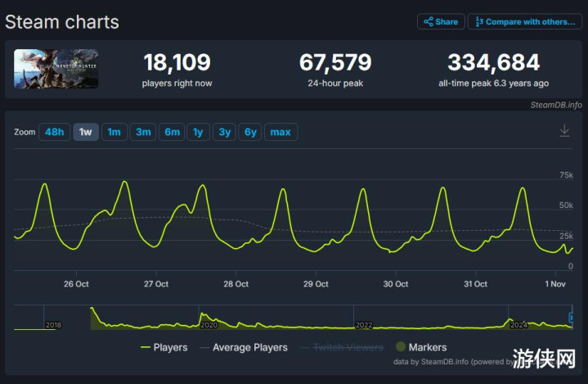Click the 18,109 players right now figure
This screenshot has width=588, height=384.
tap(177, 62)
